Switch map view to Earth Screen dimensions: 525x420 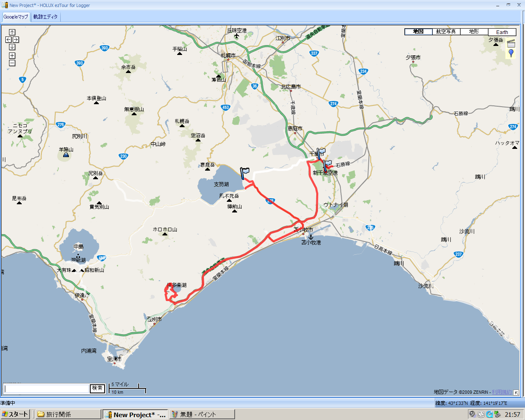502,32
